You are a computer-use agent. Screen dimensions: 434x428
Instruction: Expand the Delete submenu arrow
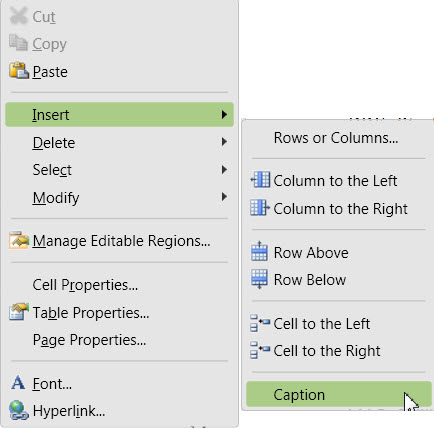pyautogui.click(x=224, y=142)
